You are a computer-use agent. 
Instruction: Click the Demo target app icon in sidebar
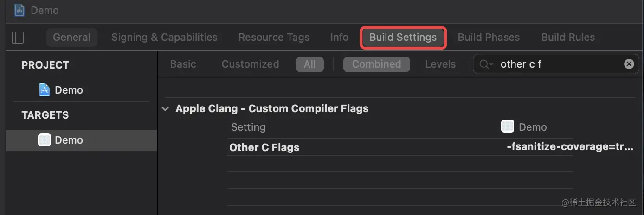coord(45,140)
